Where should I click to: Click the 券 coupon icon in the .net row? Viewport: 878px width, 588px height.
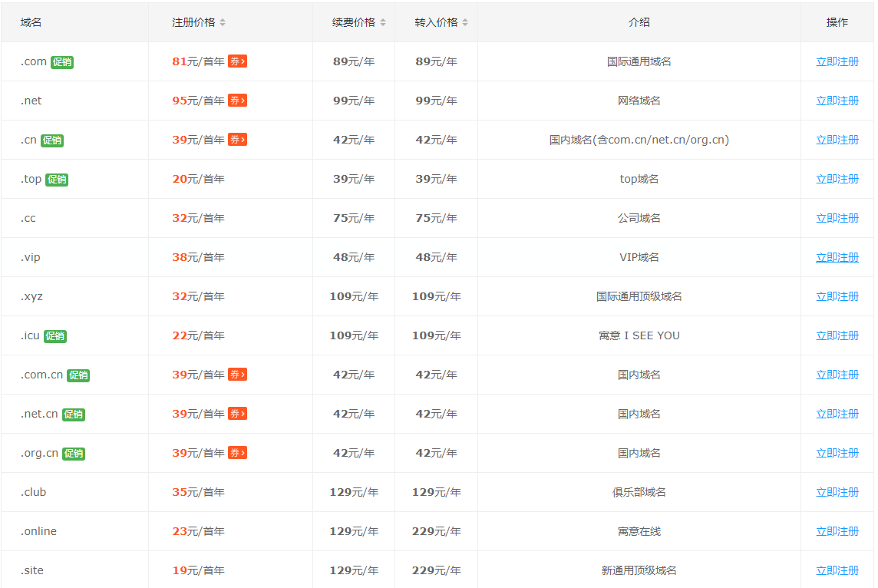pos(237,100)
